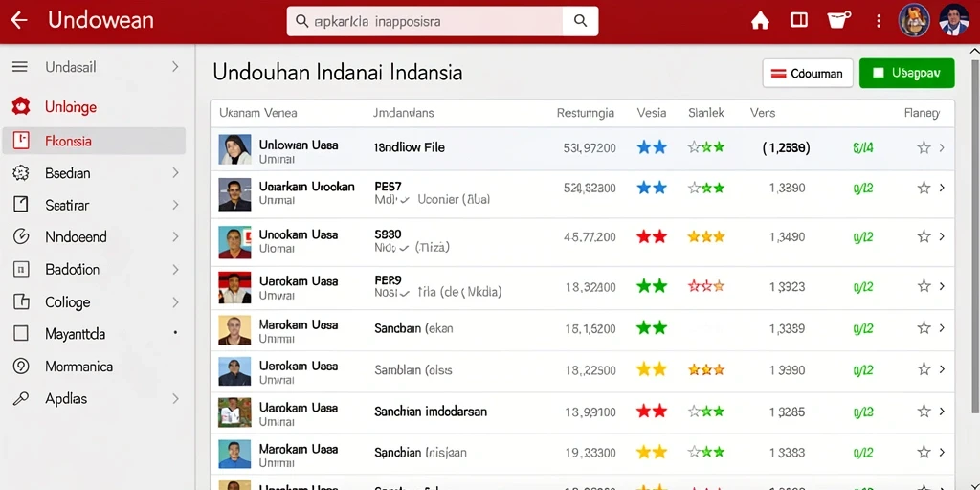Sort by the Ukanam Venea column header
Viewport: 980px width, 490px height.
click(x=258, y=113)
